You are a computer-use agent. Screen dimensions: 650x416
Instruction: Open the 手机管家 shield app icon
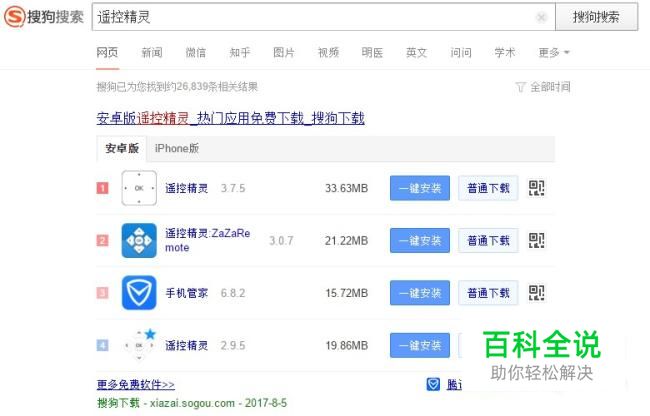coord(139,293)
